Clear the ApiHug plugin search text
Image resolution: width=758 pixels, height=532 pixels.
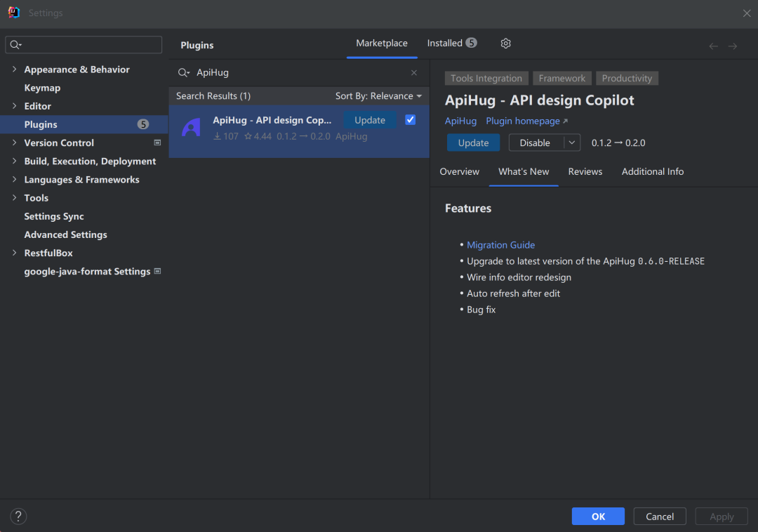[413, 73]
